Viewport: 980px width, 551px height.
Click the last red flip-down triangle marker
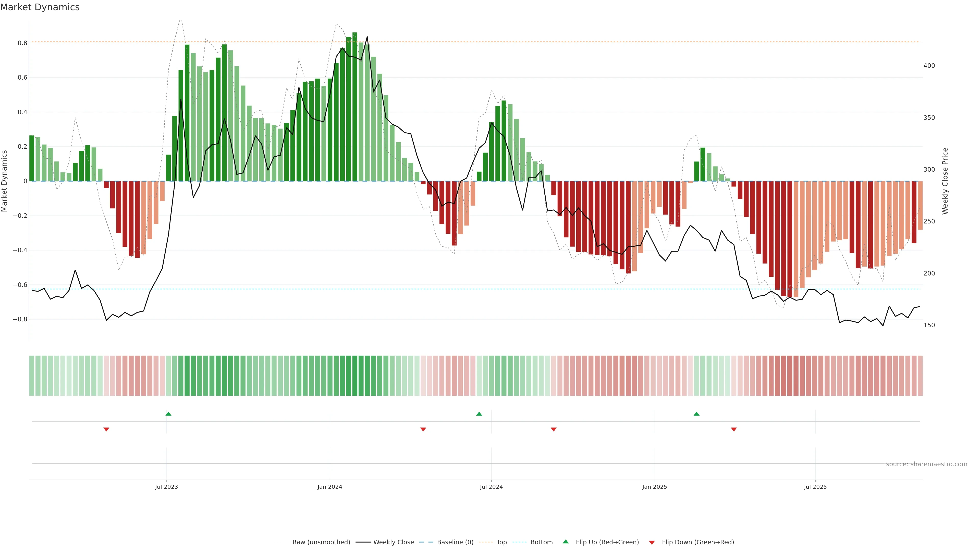(734, 429)
